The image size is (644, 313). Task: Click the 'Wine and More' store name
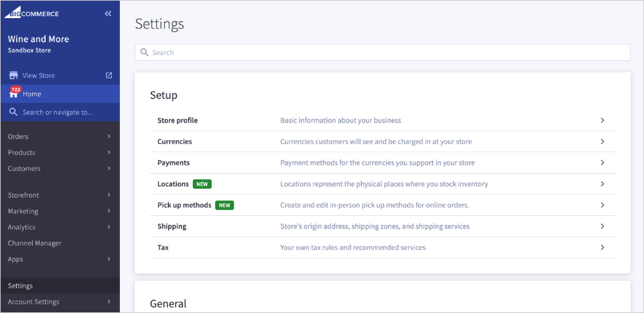(38, 40)
